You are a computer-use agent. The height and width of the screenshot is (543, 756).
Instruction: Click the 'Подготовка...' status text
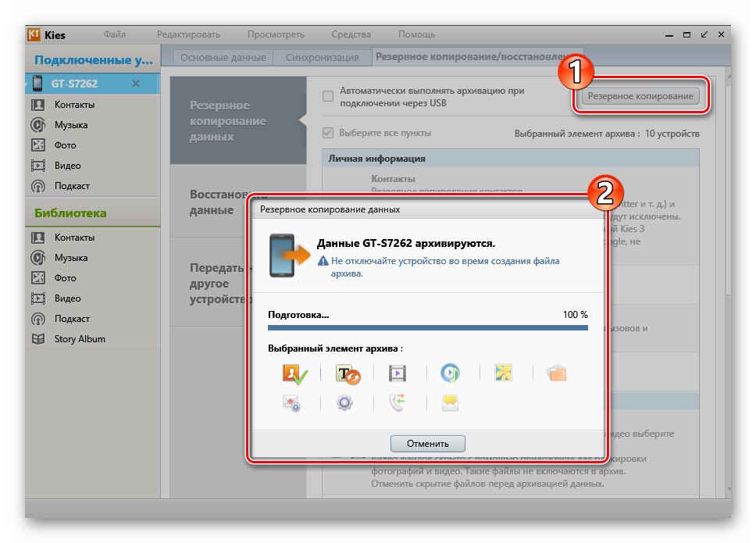[298, 314]
